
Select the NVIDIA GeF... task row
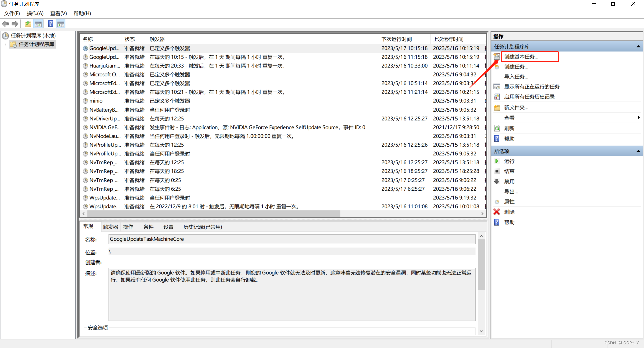click(283, 127)
